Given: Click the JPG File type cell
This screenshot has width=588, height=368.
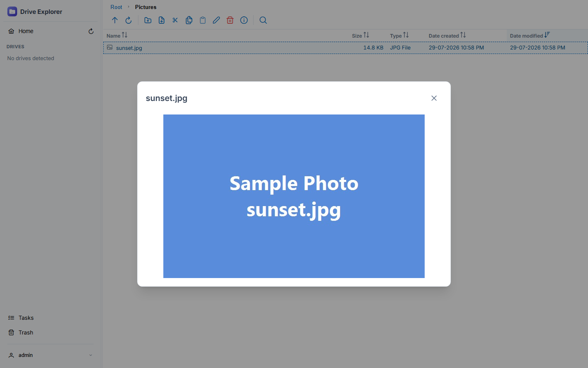Looking at the screenshot, I should click(x=400, y=47).
